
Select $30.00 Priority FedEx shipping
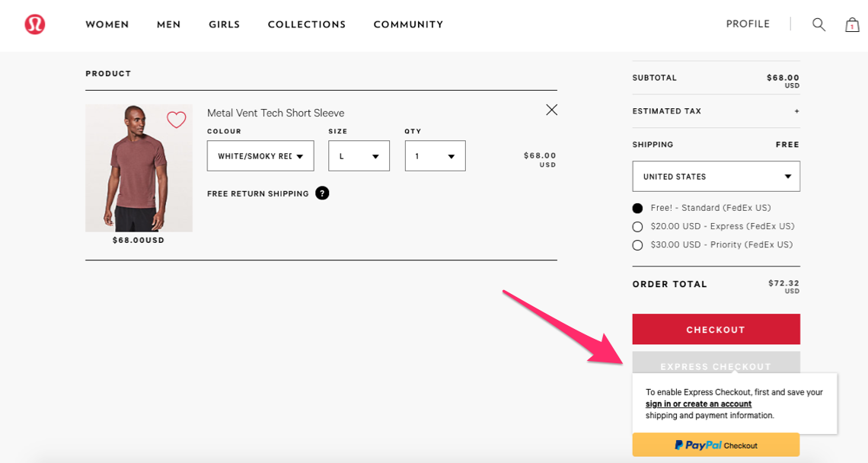click(638, 244)
